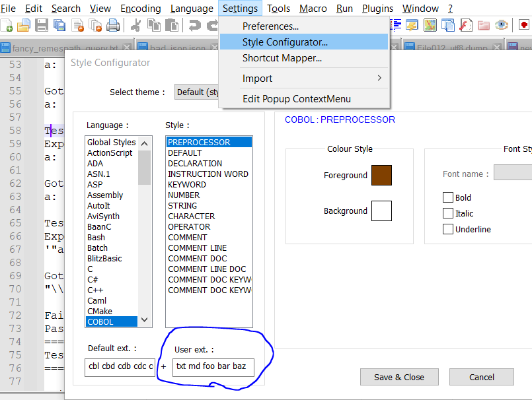The height and width of the screenshot is (400, 532).
Task: Choose Edit Popup ContextMenu entry
Action: coord(304,98)
